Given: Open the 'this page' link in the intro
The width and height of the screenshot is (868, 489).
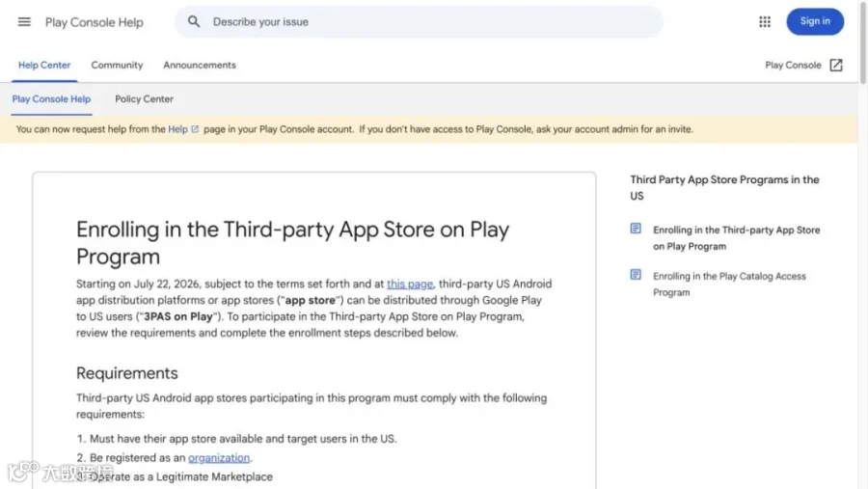Looking at the screenshot, I should [410, 285].
